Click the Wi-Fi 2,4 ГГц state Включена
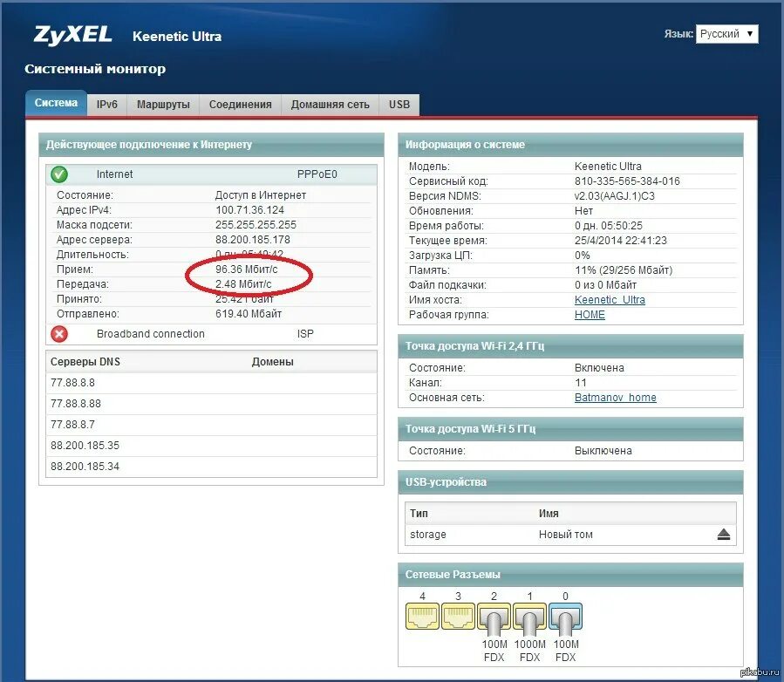Screen dimensions: 784x682 tap(599, 368)
